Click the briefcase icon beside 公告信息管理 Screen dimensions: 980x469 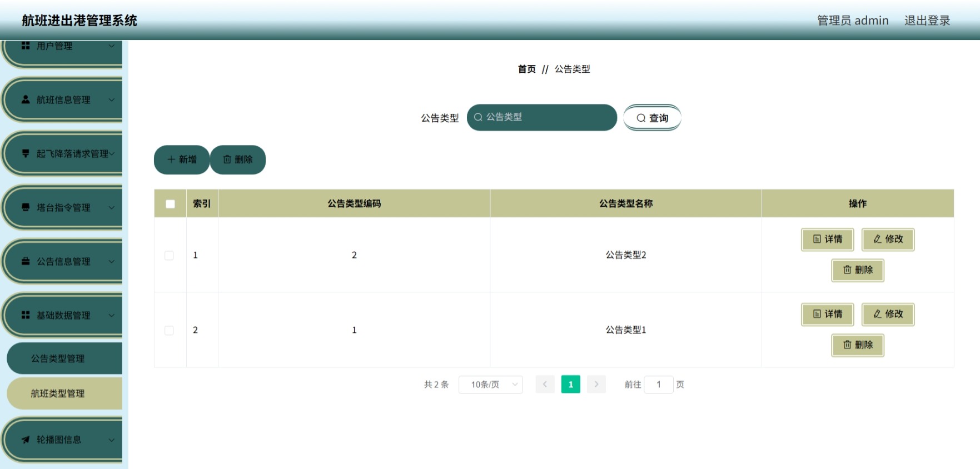pos(26,261)
